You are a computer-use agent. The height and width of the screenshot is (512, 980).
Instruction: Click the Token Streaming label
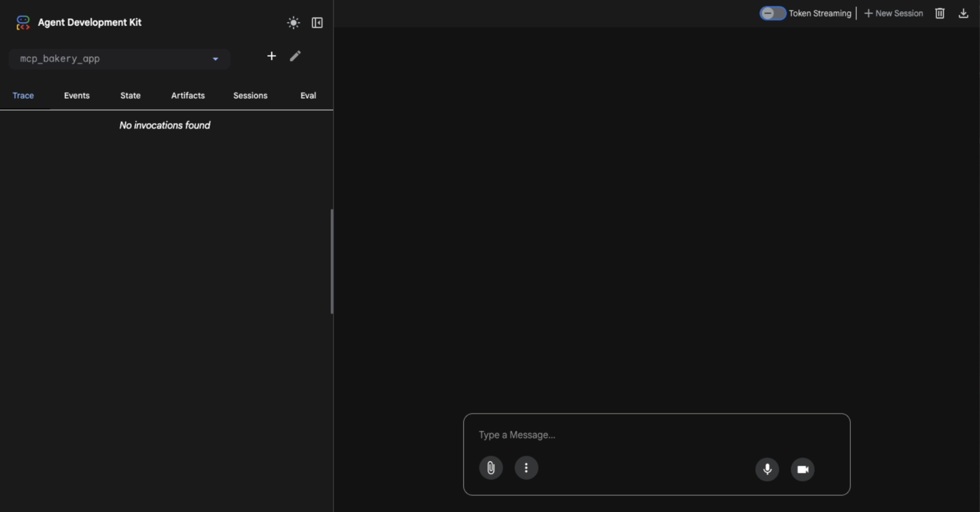click(x=820, y=13)
